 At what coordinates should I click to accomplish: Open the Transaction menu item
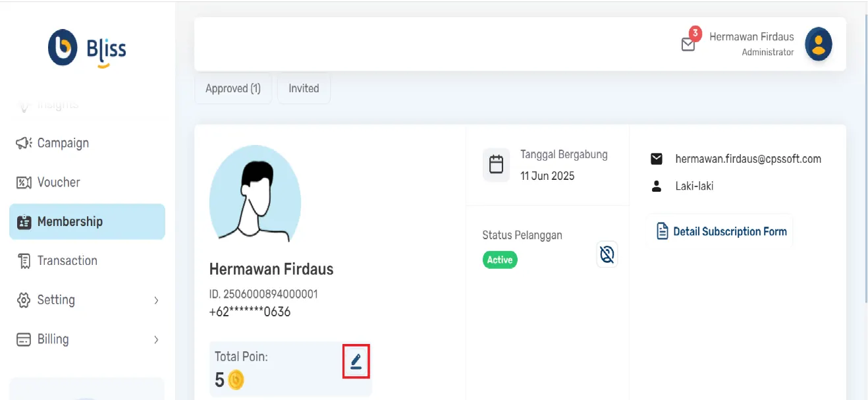tap(67, 261)
